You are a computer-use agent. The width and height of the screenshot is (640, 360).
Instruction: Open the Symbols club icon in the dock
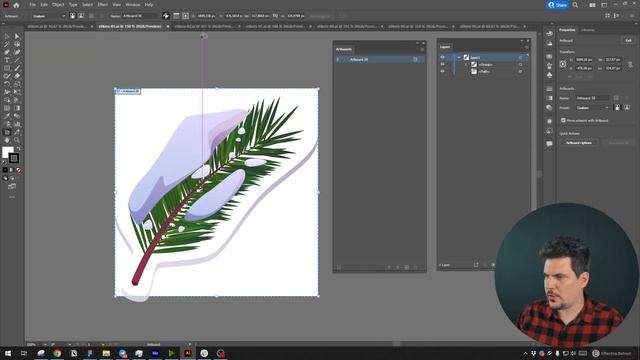click(x=549, y=75)
